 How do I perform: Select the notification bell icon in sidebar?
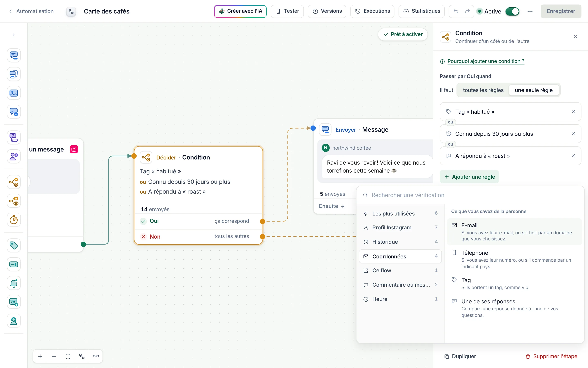(x=14, y=283)
